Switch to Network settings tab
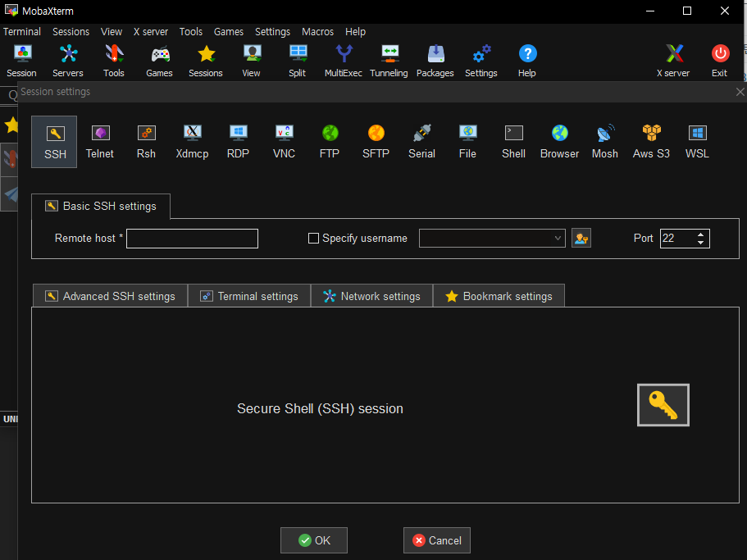Screen dimensions: 747x560 [x=371, y=296]
